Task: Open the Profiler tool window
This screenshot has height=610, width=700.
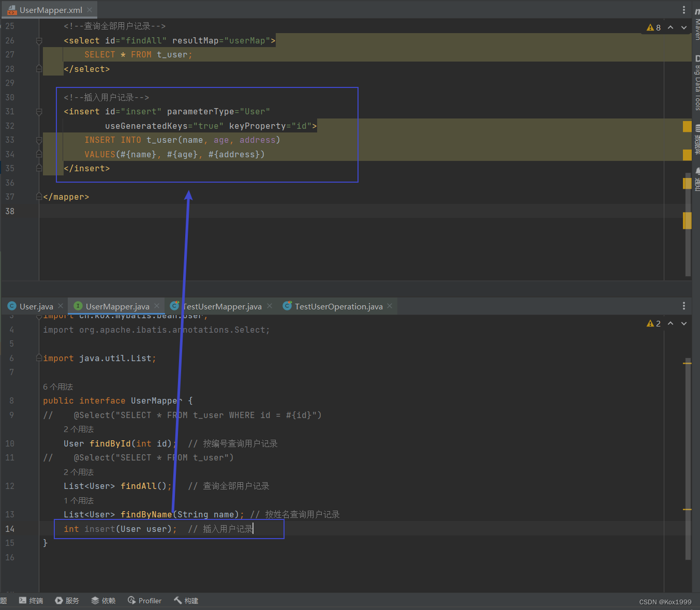Action: [145, 601]
